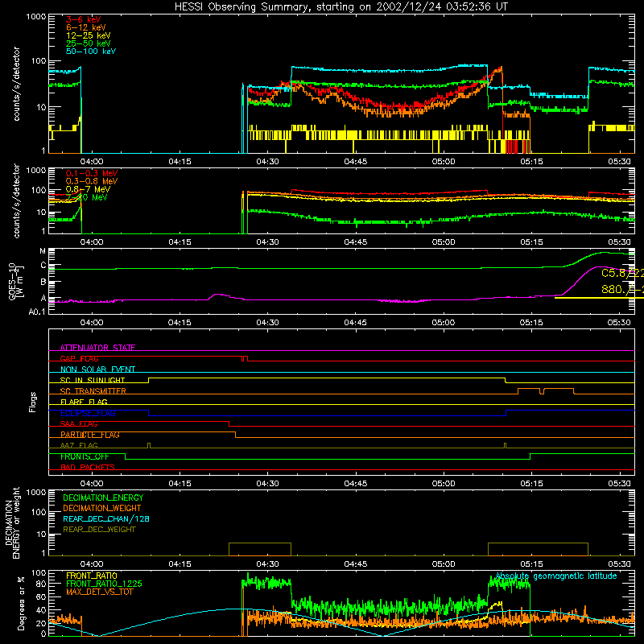Select the GAP_FLAG label
Screen dimensions: 644x644
click(79, 358)
